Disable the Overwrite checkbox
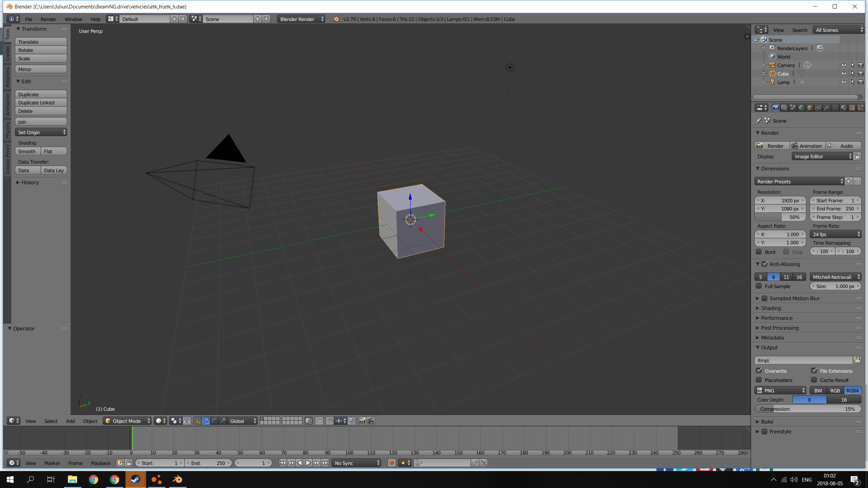The image size is (868, 488). tap(759, 371)
